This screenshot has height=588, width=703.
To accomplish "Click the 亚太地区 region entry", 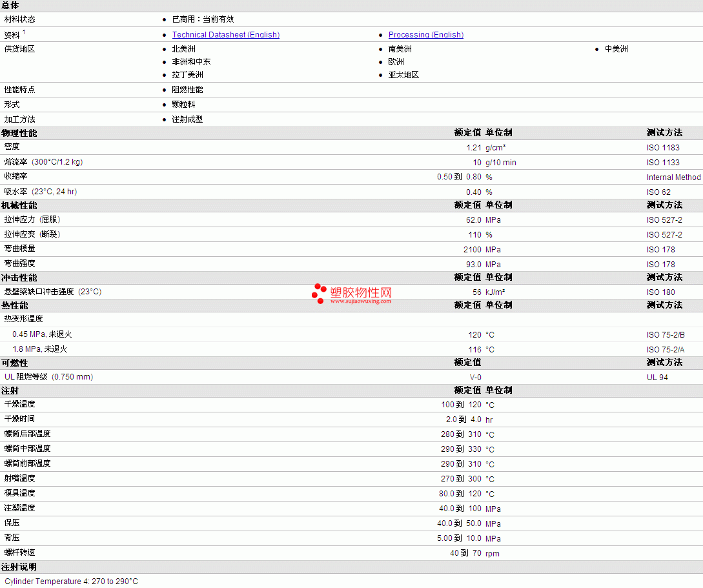I will (403, 76).
